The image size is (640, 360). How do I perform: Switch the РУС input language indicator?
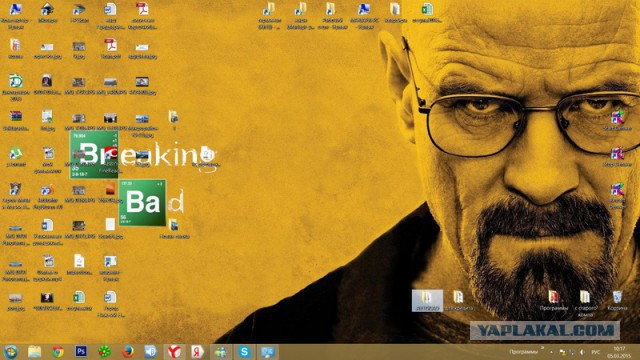click(596, 352)
